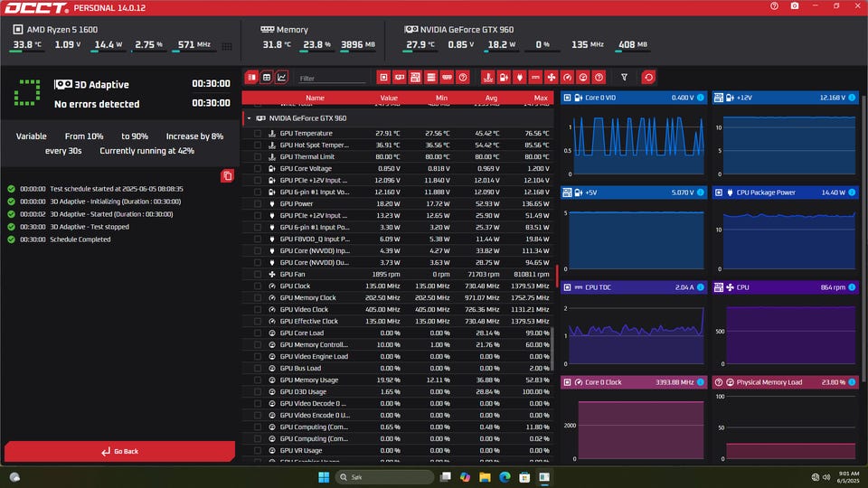868x488 pixels.
Task: Select the GPU Video Engine Load row
Action: 398,356
